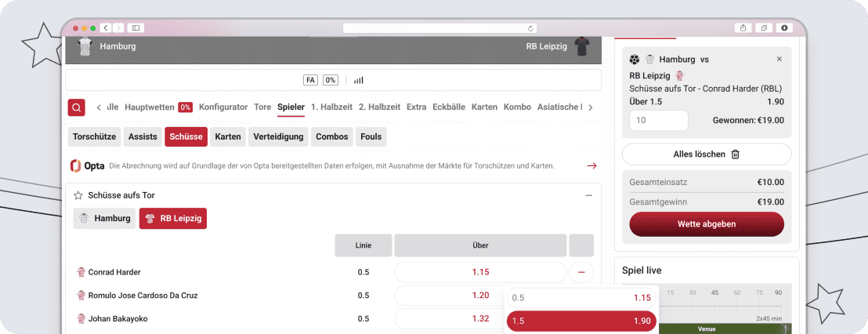The height and width of the screenshot is (334, 868).
Task: Click the Opta logo
Action: click(x=88, y=165)
